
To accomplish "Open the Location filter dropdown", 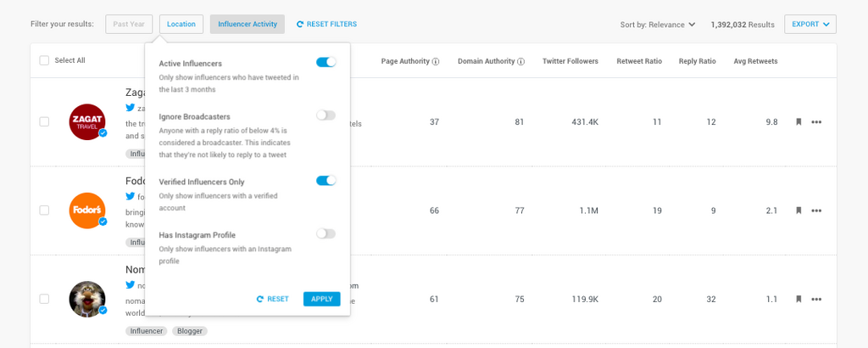I will (181, 25).
